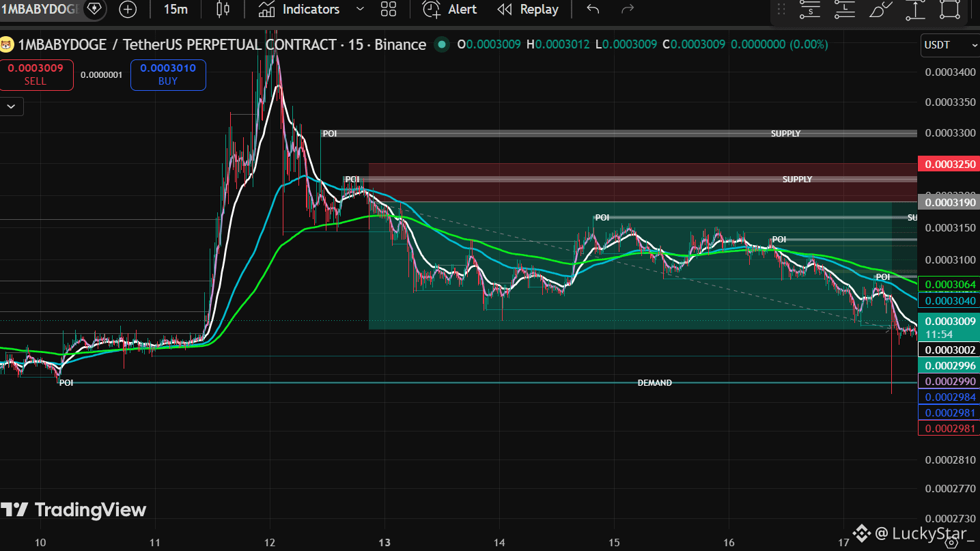Select the DEMAND zone label
Image resolution: width=980 pixels, height=551 pixels.
(x=654, y=383)
